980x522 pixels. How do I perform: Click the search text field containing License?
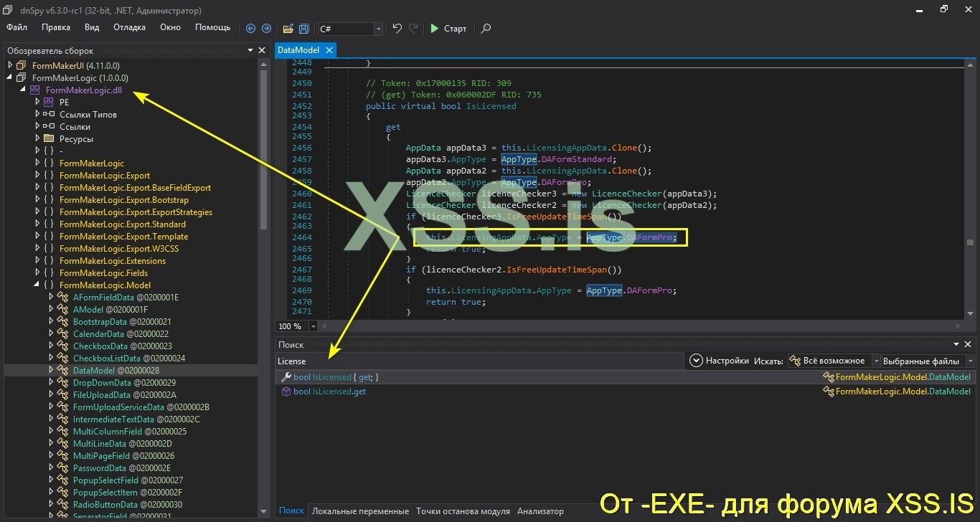click(479, 361)
